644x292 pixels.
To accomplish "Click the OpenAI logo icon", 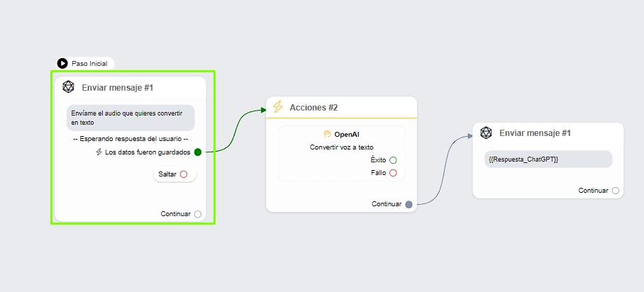I will click(x=327, y=134).
